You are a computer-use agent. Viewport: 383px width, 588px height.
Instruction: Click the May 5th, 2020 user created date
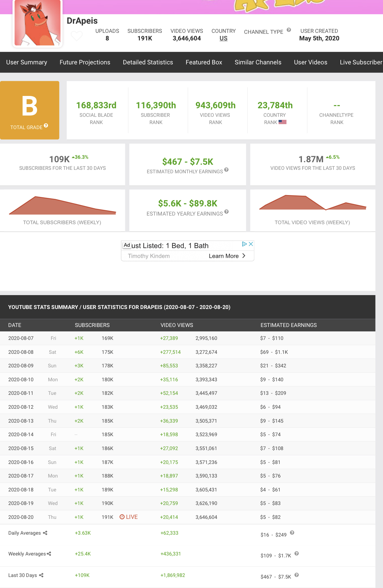coord(319,38)
